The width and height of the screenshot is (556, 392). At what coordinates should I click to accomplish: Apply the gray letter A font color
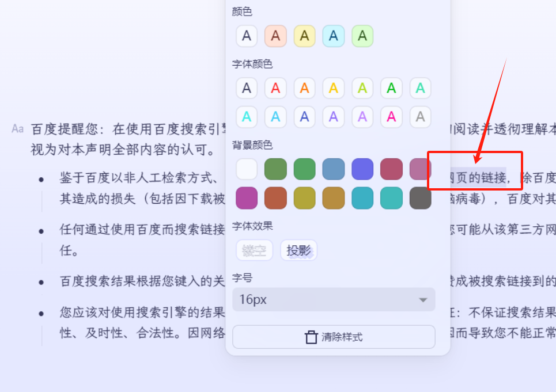tap(420, 117)
